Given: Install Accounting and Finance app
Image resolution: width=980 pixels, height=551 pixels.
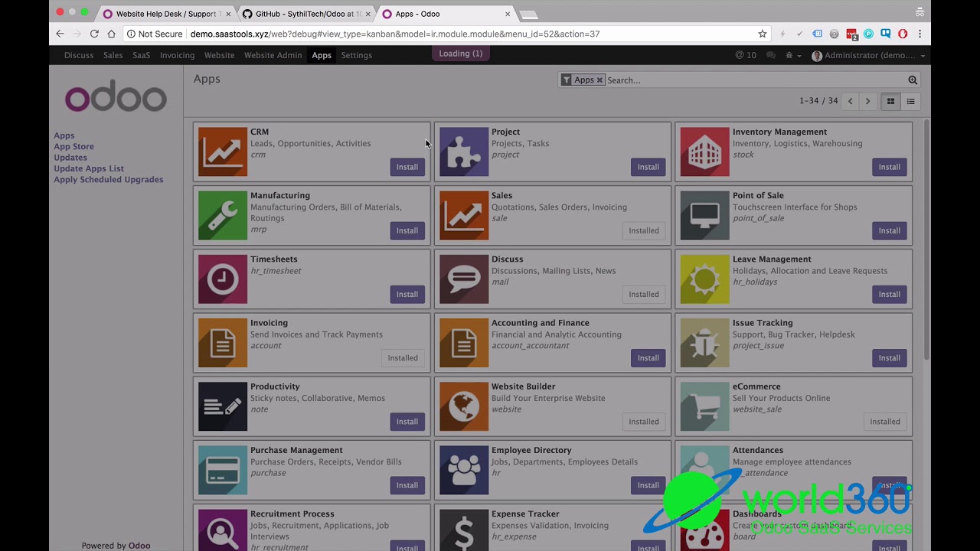Looking at the screenshot, I should pyautogui.click(x=648, y=357).
